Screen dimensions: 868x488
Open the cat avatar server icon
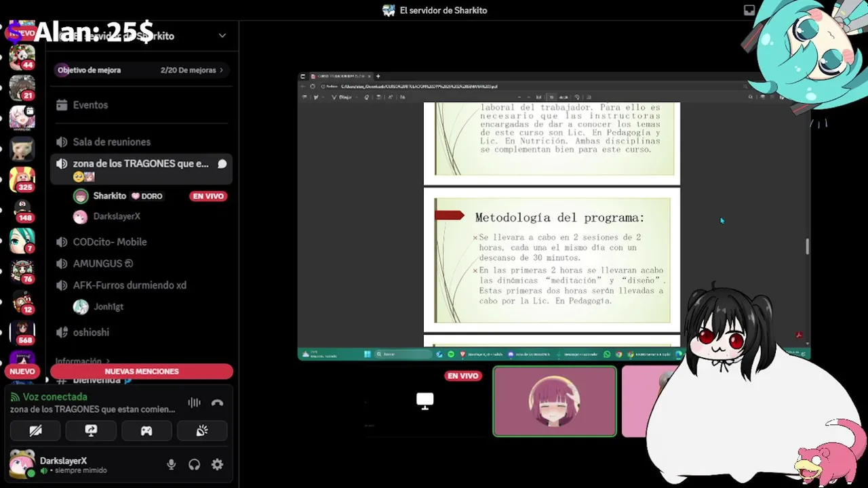coord(22,148)
